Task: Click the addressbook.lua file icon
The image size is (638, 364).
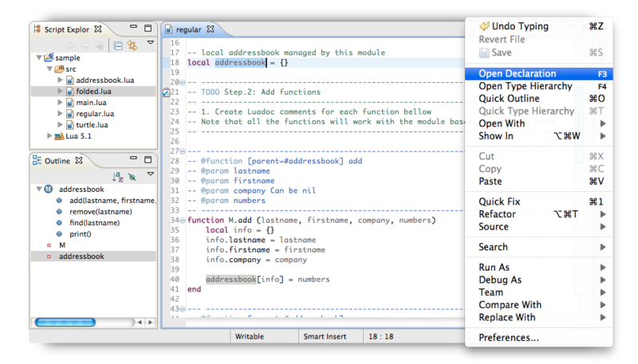Action: 70,80
